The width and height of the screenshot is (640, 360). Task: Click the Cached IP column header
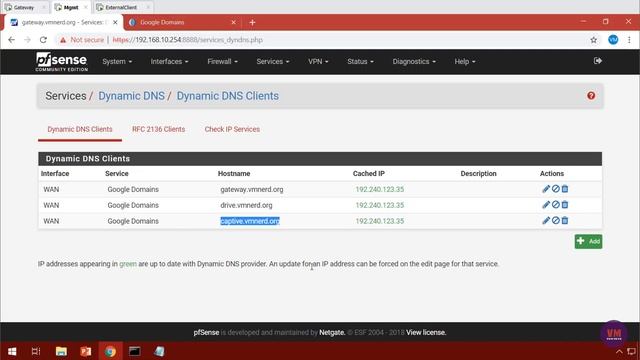point(369,173)
